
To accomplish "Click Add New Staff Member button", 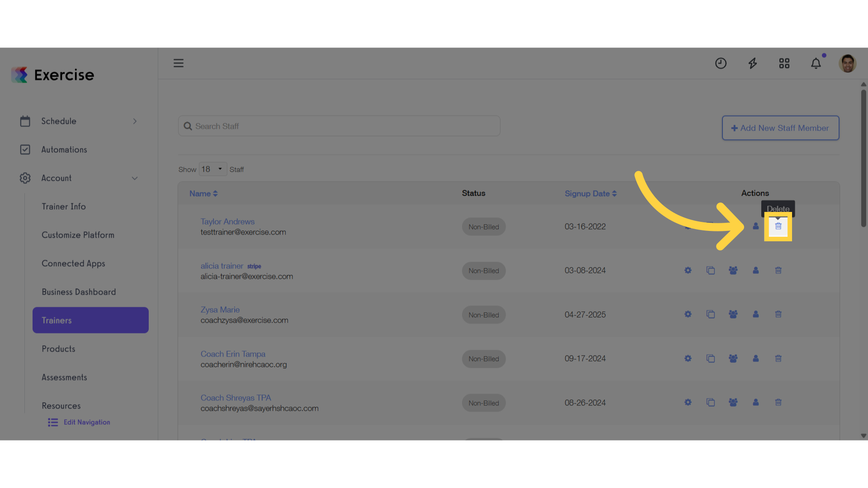I will pos(780,128).
